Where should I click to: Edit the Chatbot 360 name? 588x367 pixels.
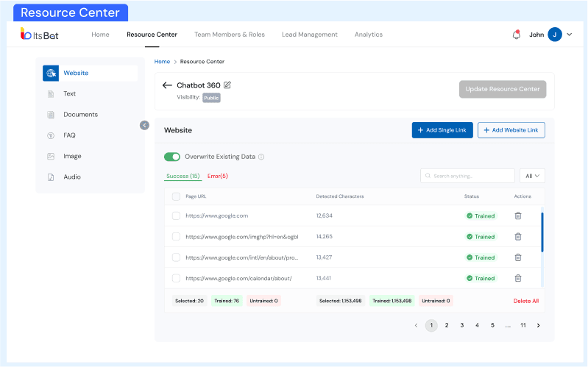[227, 85]
